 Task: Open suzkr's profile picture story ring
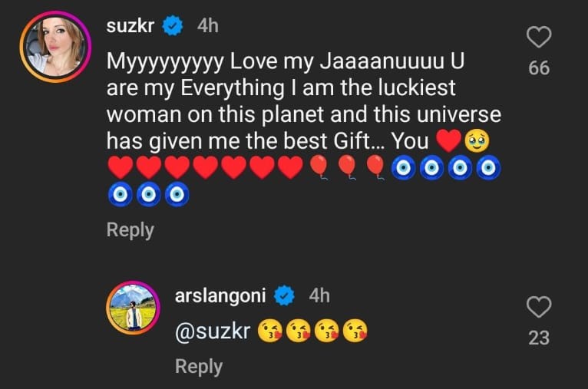coord(55,47)
